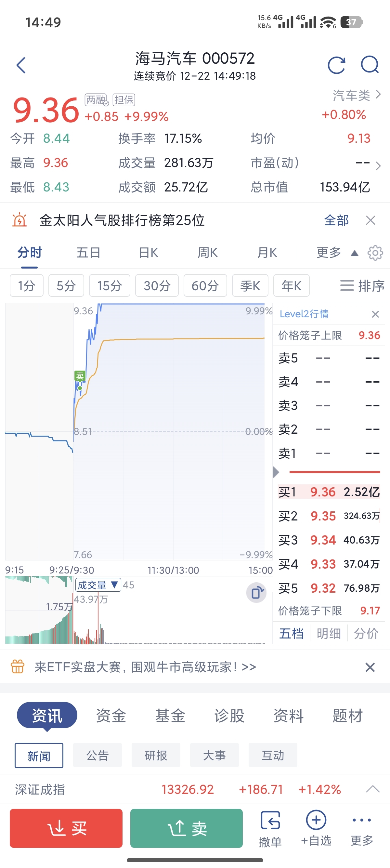Tap the back arrow icon
Viewport: 390px width, 868px height.
pyautogui.click(x=21, y=65)
